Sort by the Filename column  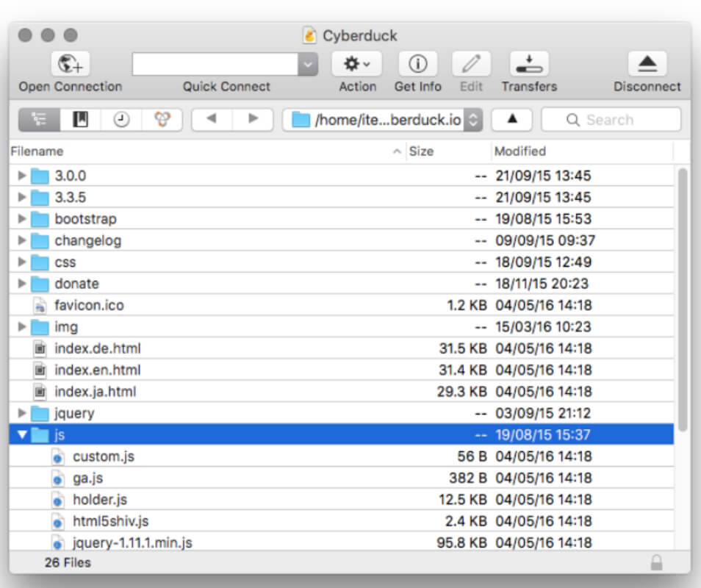(207, 151)
